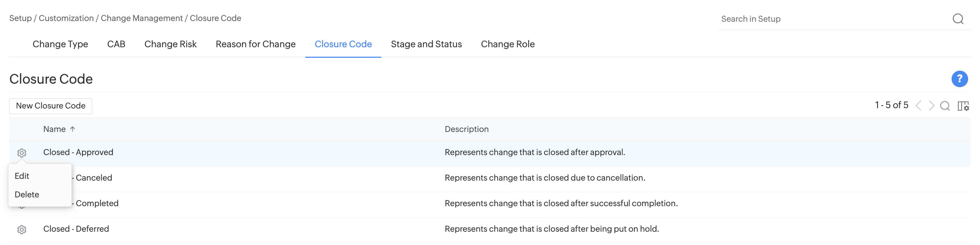Open the table search magnifier icon

click(945, 106)
